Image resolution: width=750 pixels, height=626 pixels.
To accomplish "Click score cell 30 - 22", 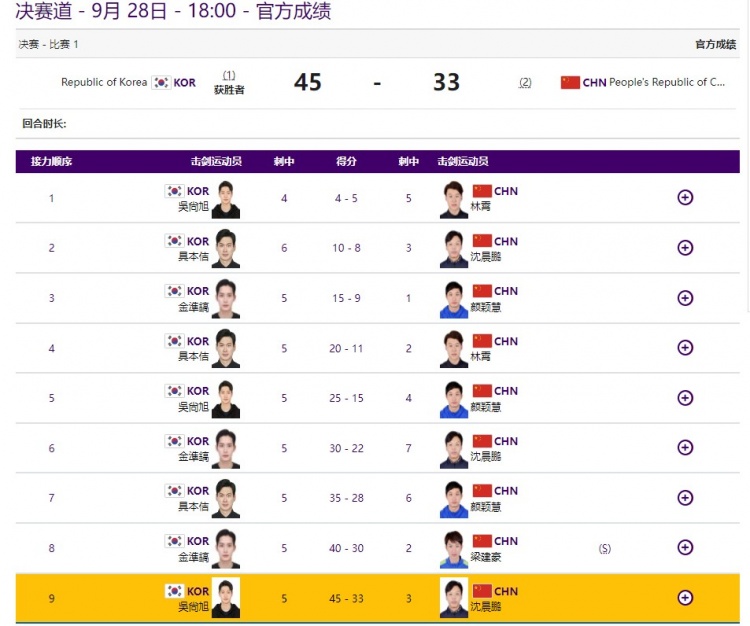I will point(346,449).
